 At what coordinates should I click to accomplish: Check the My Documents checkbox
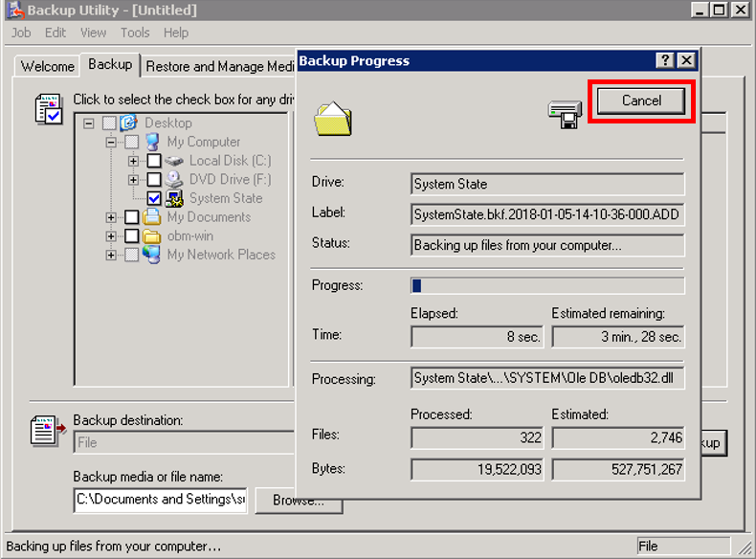[x=131, y=217]
